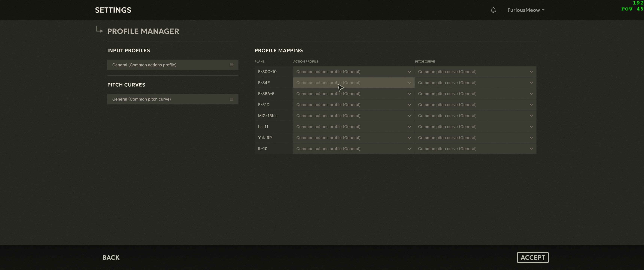Open pitch curve dropdown for F-84E
Screen dimensions: 644x270
476,83
